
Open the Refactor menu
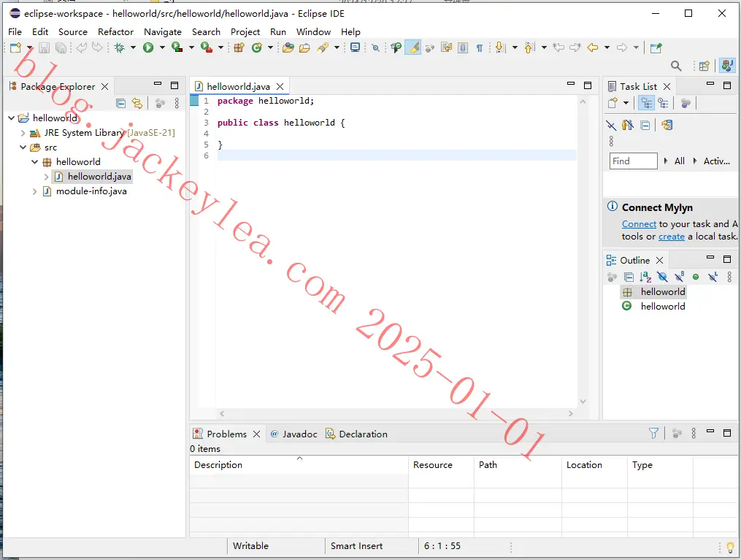click(x=116, y=31)
